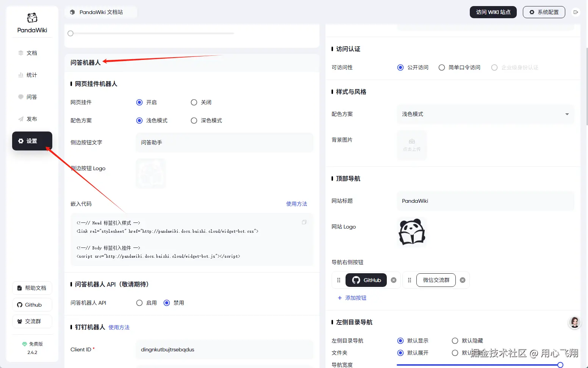Screen dimensions: 588x368
Task: Click the PandaWiki panda logo in sidebar
Action: [32, 18]
